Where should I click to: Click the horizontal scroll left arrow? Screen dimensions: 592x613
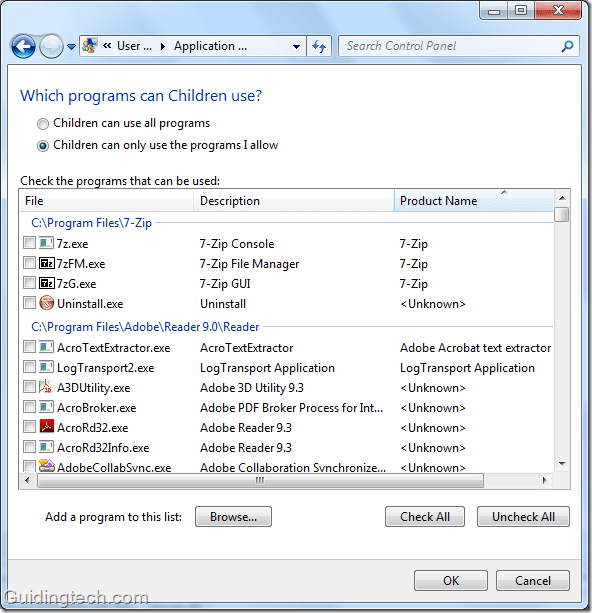tap(27, 480)
